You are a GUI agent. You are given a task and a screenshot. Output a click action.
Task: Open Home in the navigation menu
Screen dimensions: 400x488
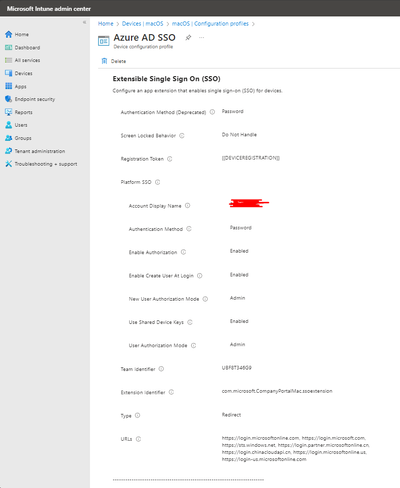click(x=22, y=34)
